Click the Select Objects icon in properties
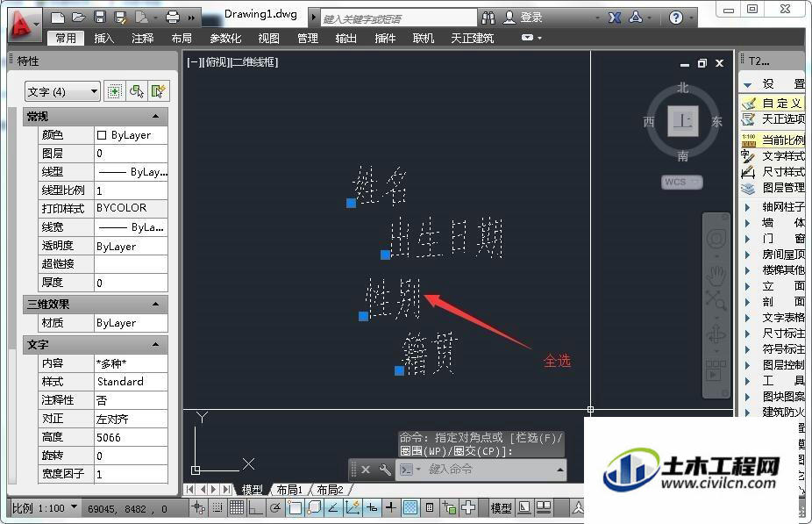The image size is (812, 524). click(137, 92)
